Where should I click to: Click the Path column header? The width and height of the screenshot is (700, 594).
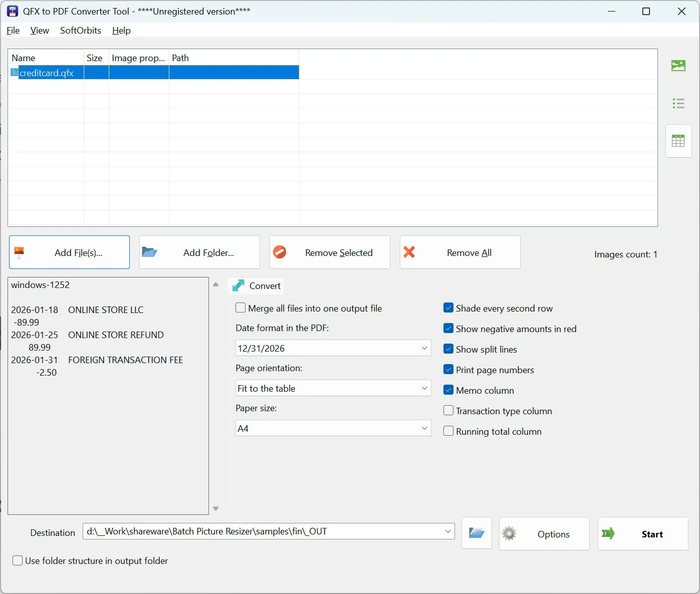[234, 58]
